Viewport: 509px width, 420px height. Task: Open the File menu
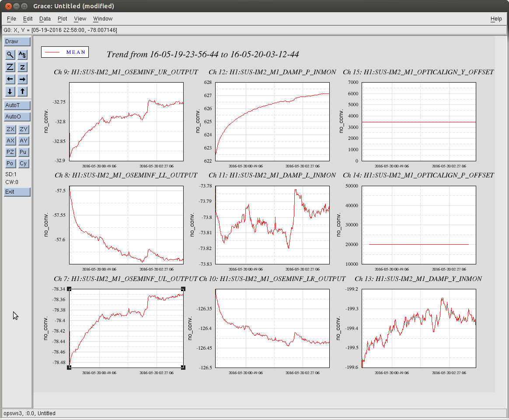point(11,19)
